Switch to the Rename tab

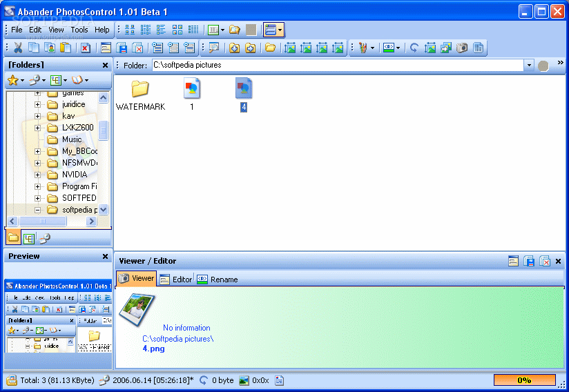[x=217, y=280]
